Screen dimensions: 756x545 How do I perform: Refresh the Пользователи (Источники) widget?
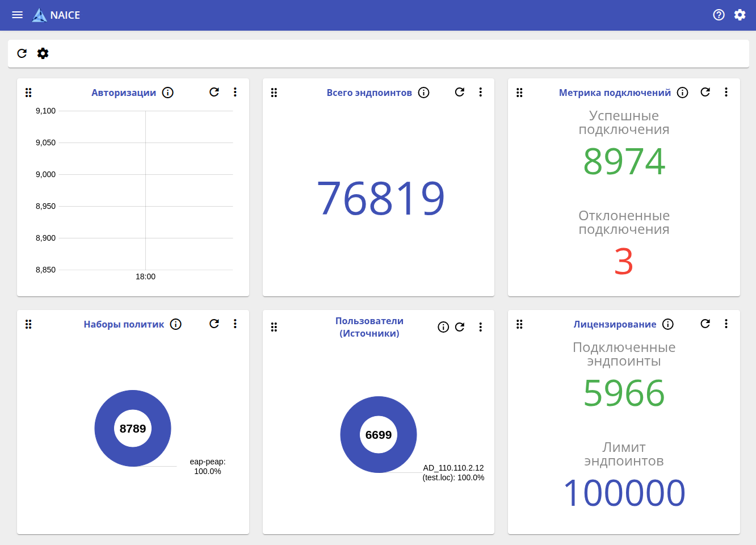pos(460,327)
